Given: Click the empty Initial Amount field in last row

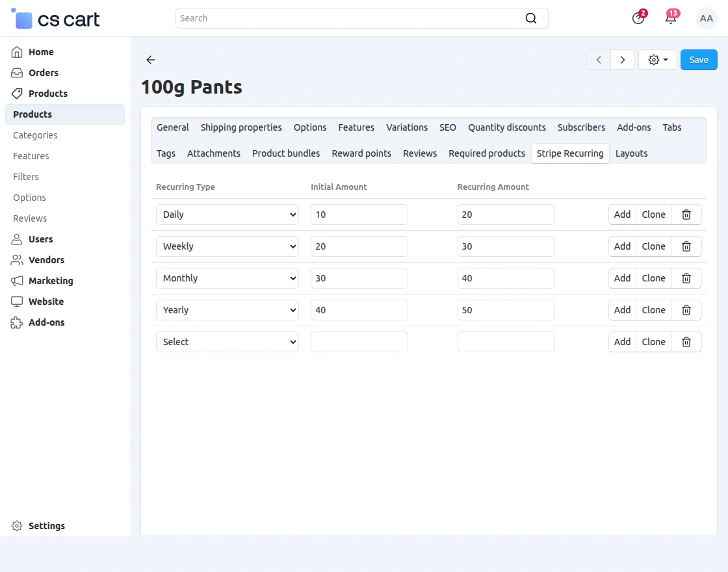Looking at the screenshot, I should (x=359, y=342).
